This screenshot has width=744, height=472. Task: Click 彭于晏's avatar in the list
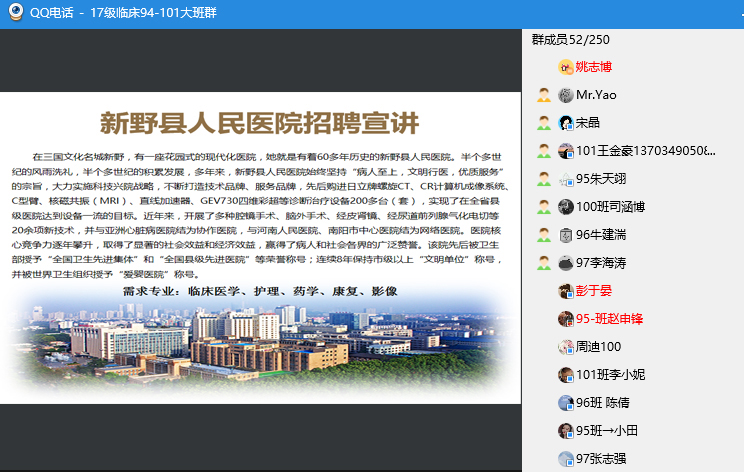pos(565,291)
